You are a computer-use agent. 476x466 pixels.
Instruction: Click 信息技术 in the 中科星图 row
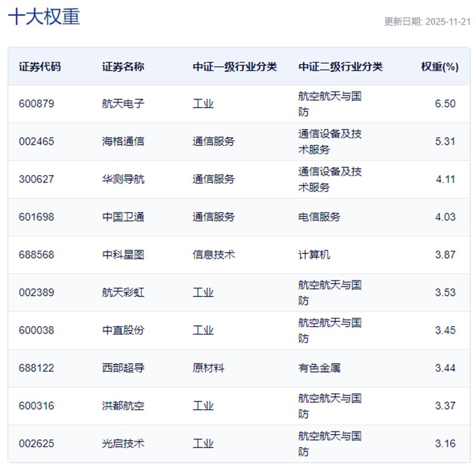[x=214, y=254]
